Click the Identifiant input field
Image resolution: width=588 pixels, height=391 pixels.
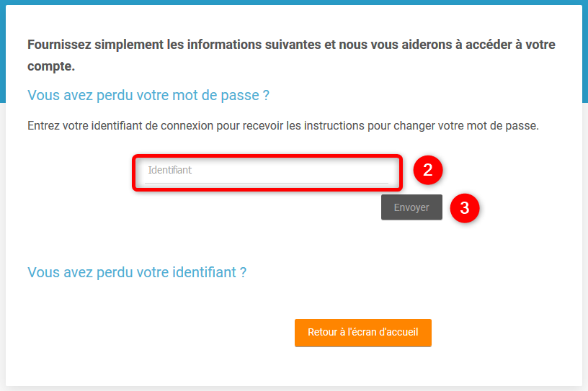(266, 171)
